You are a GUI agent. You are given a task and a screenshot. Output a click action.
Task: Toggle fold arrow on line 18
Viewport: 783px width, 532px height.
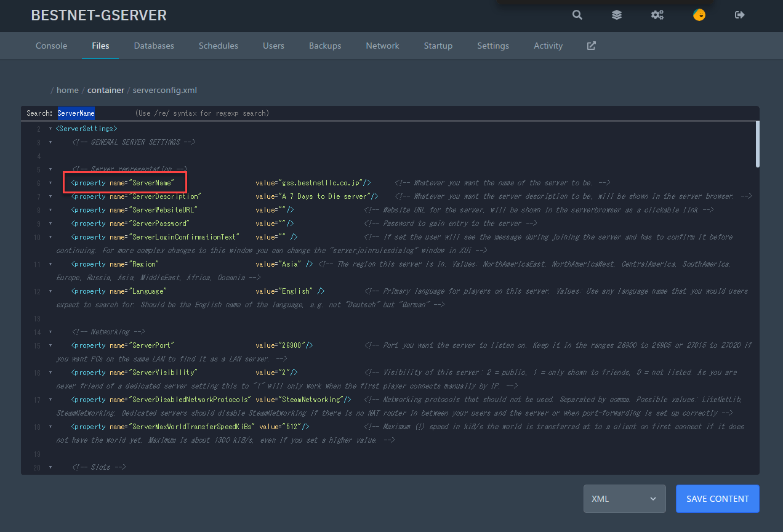click(x=50, y=427)
